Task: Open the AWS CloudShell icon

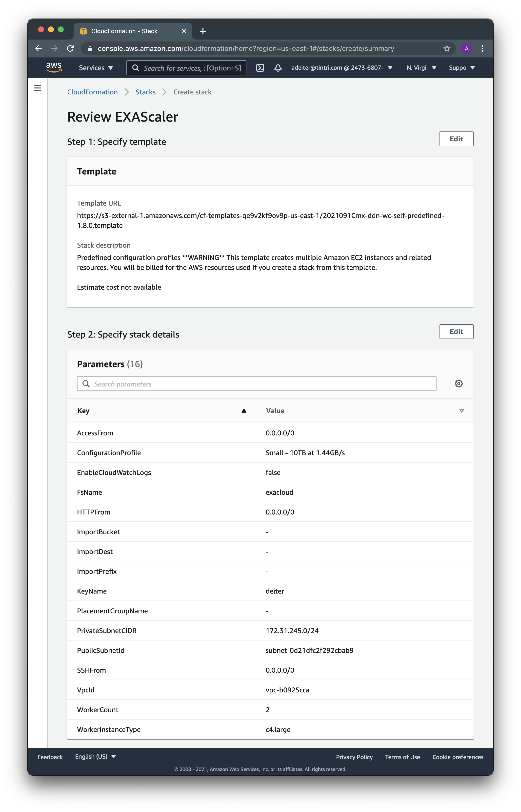Action: [x=260, y=68]
